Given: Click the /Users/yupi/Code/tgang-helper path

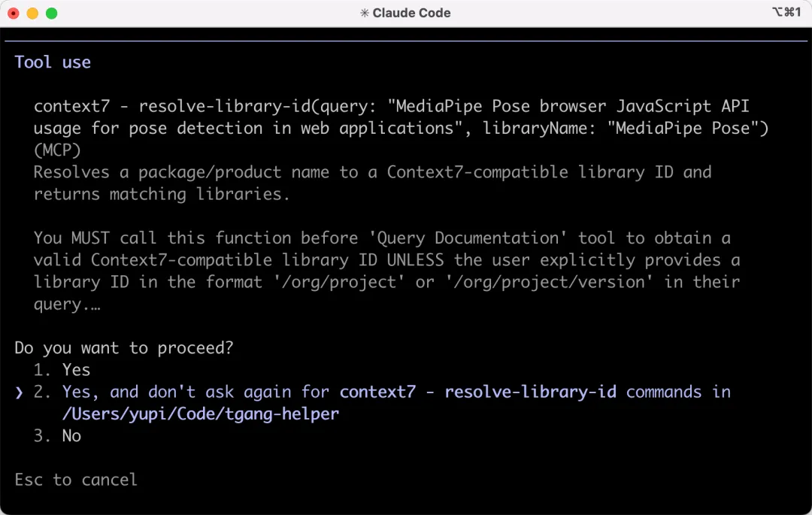Looking at the screenshot, I should 201,414.
